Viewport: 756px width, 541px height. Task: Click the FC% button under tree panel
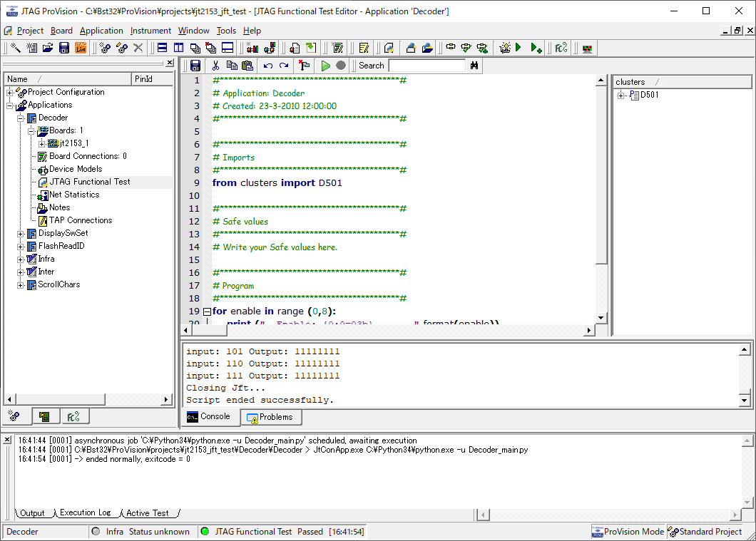[73, 416]
